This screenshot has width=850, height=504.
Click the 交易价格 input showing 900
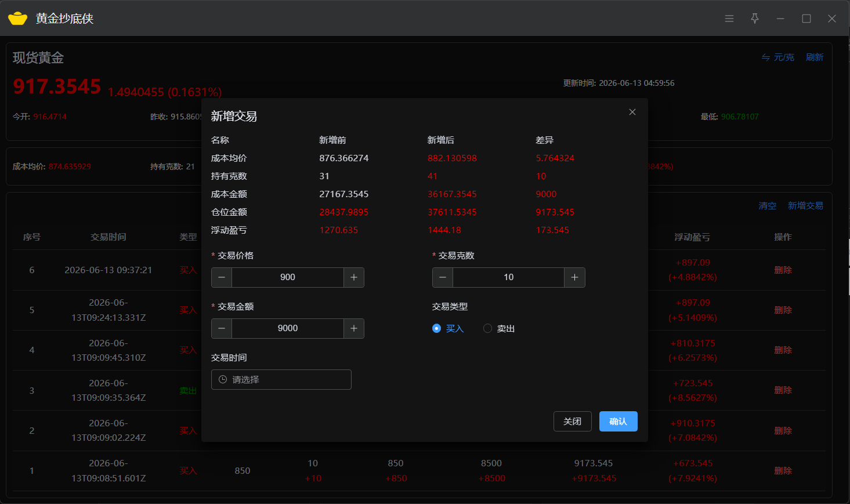click(x=288, y=277)
